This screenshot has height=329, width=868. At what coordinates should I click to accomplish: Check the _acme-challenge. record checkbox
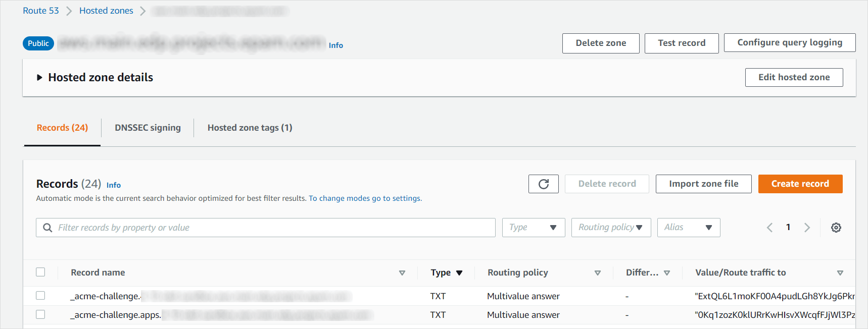pyautogui.click(x=40, y=295)
